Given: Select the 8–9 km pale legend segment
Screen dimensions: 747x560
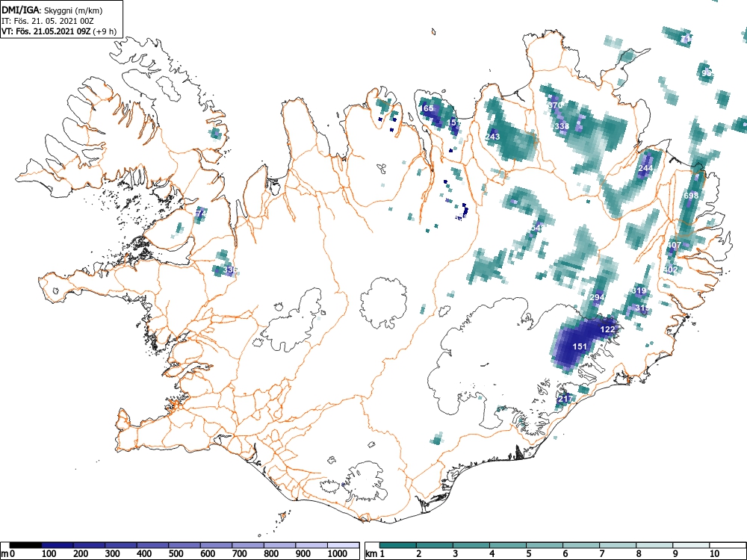Looking at the screenshot, I should tap(654, 544).
